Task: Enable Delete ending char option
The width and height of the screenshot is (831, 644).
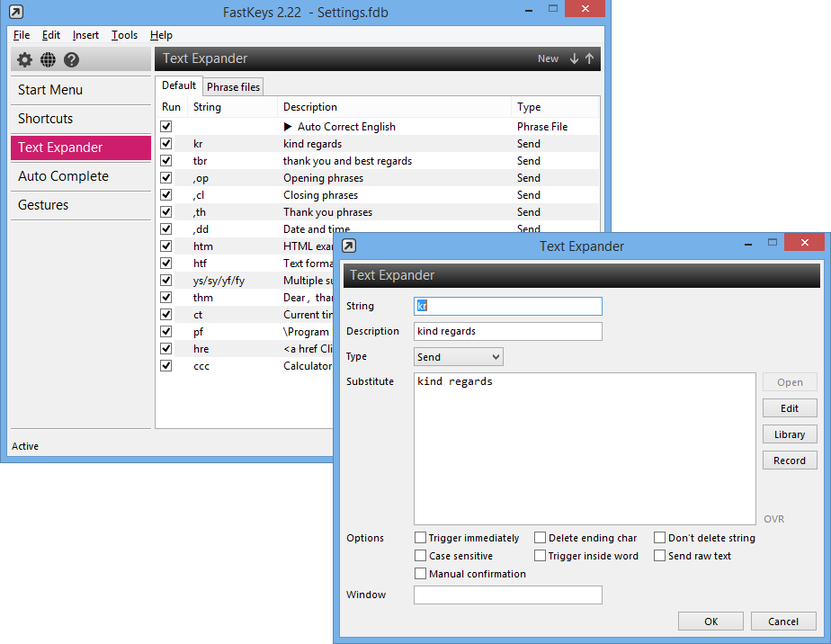Action: pos(585,538)
